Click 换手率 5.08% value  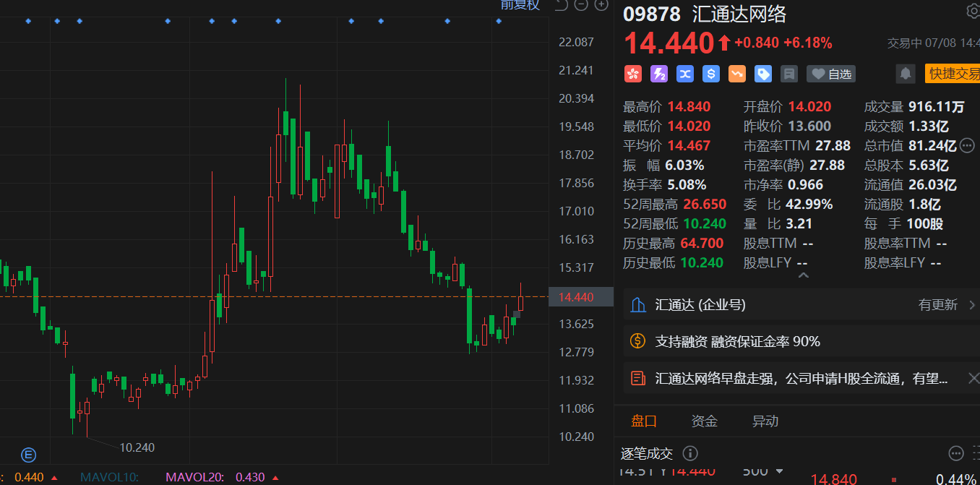coord(687,184)
